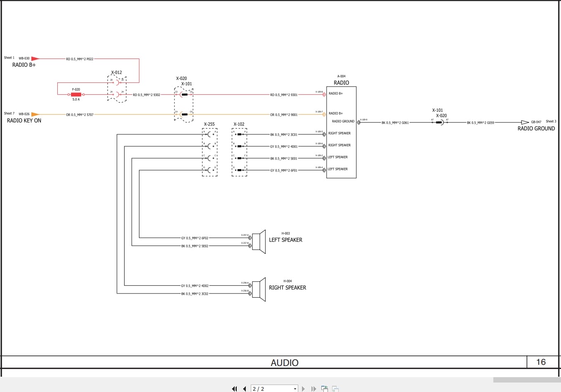Select the red F-020 fuse symbol
The width and height of the screenshot is (561, 392).
pos(76,94)
